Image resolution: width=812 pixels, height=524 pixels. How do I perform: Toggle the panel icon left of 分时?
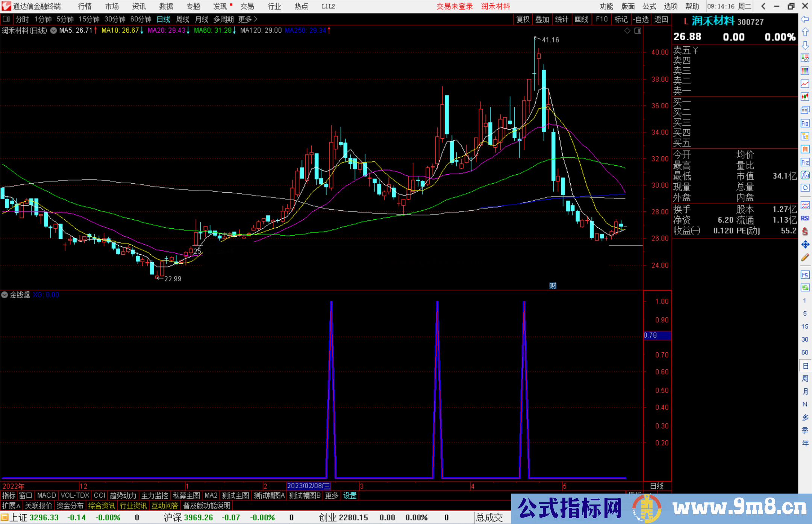6,19
